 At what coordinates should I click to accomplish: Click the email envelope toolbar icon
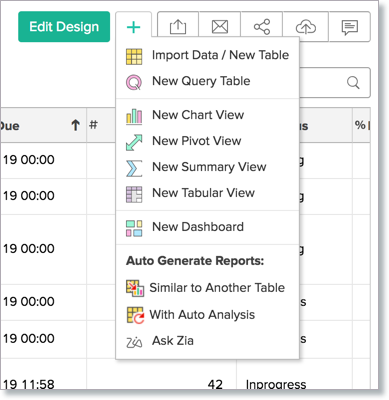tap(220, 27)
